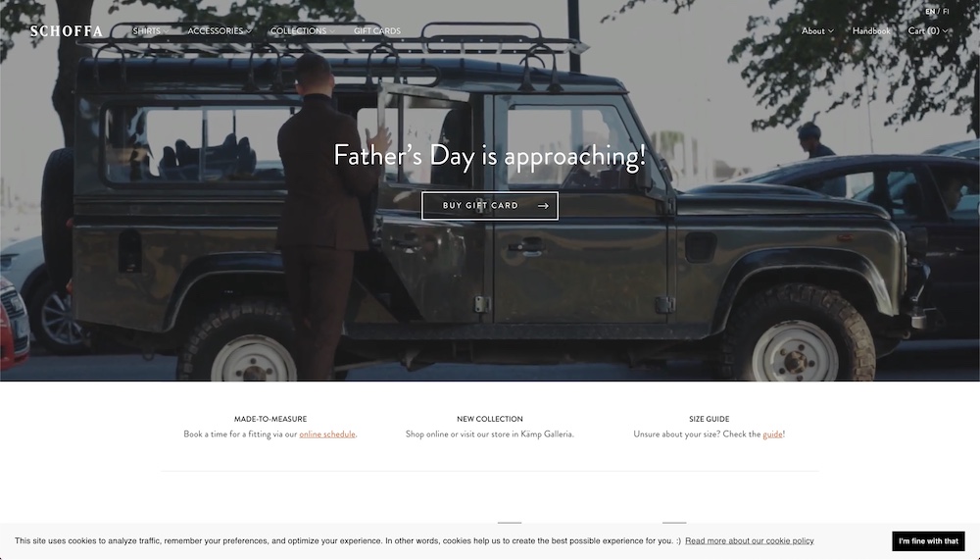Click the Made-to-Measure heading
The image size is (980, 560).
tap(270, 419)
